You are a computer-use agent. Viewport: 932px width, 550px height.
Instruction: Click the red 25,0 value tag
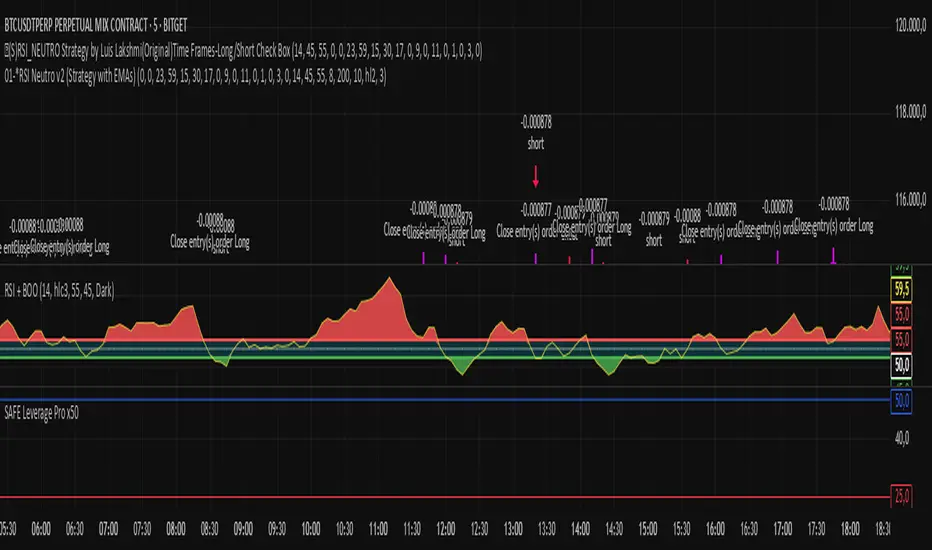point(902,495)
